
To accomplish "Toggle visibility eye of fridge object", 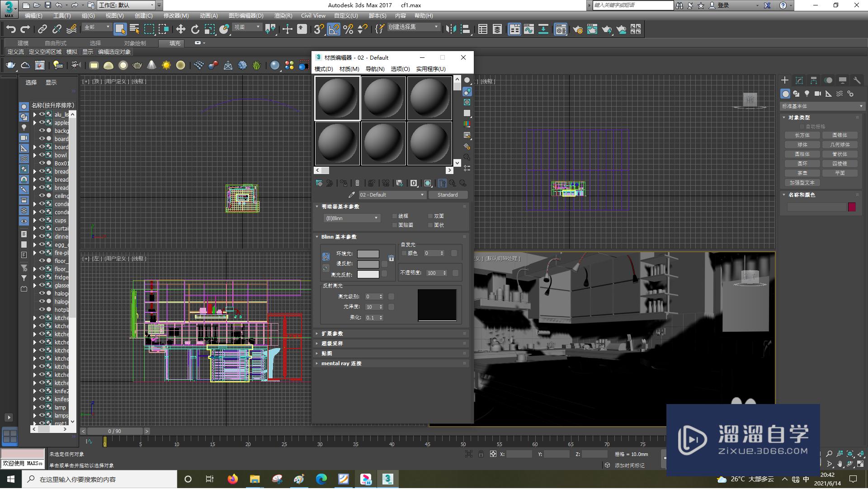I will point(42,277).
